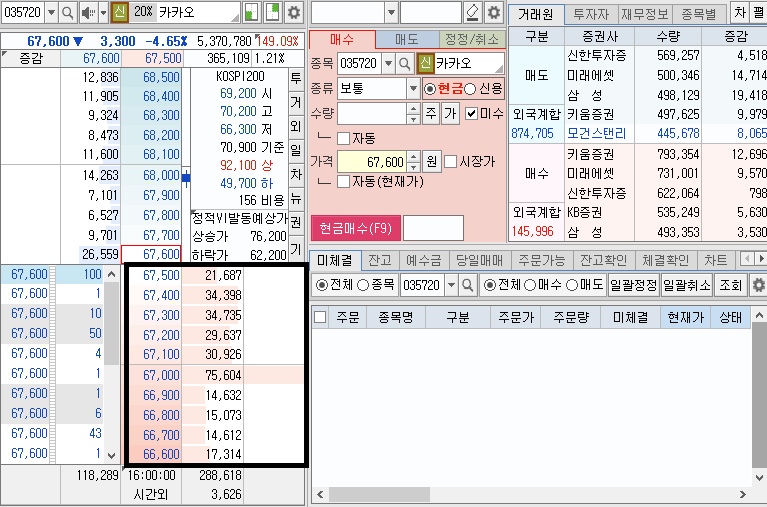
Task: Click the 수량 quantity input field
Action: click(372, 114)
